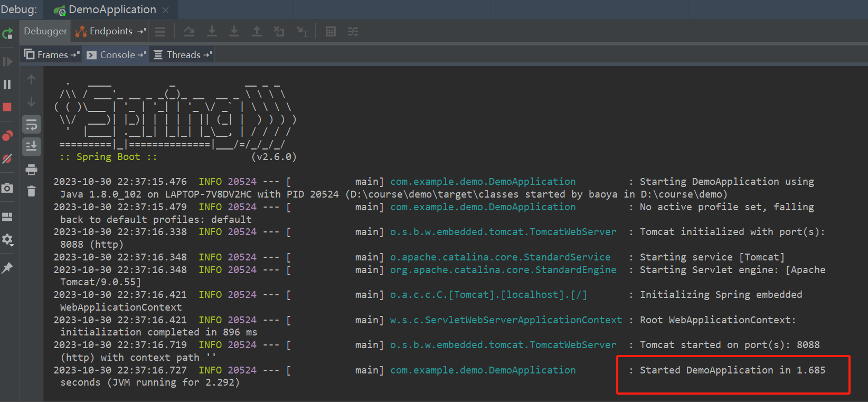The width and height of the screenshot is (868, 402).
Task: Click the pin arrow beside Console
Action: (x=141, y=55)
